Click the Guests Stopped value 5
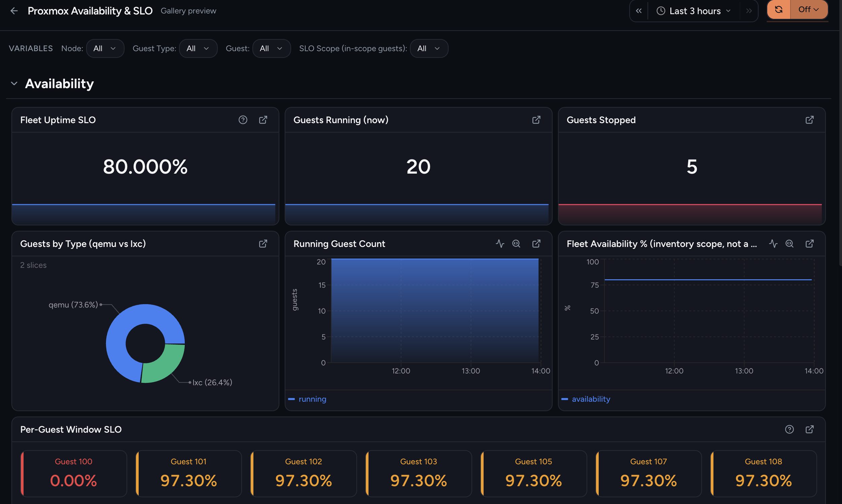Screen dimensions: 842x504 (692, 167)
